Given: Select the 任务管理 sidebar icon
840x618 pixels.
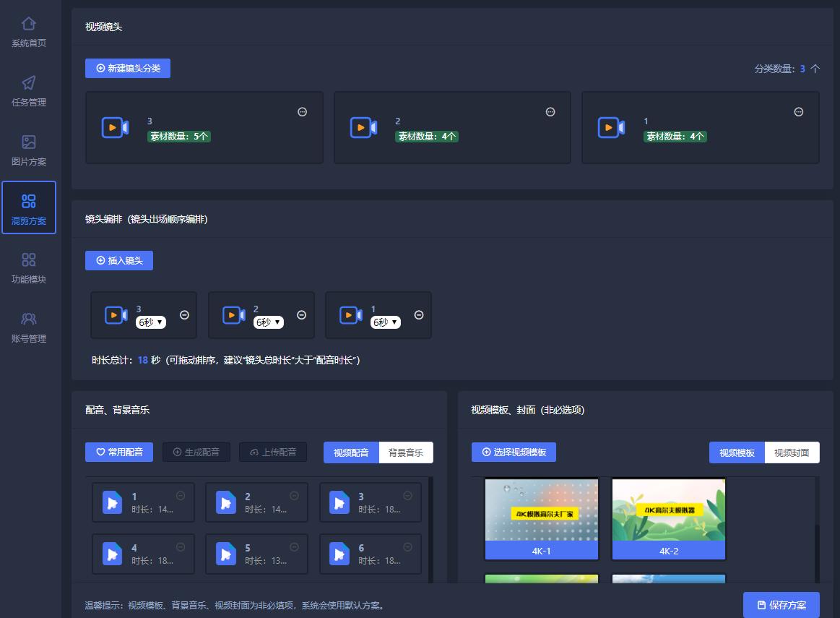Looking at the screenshot, I should [x=28, y=87].
